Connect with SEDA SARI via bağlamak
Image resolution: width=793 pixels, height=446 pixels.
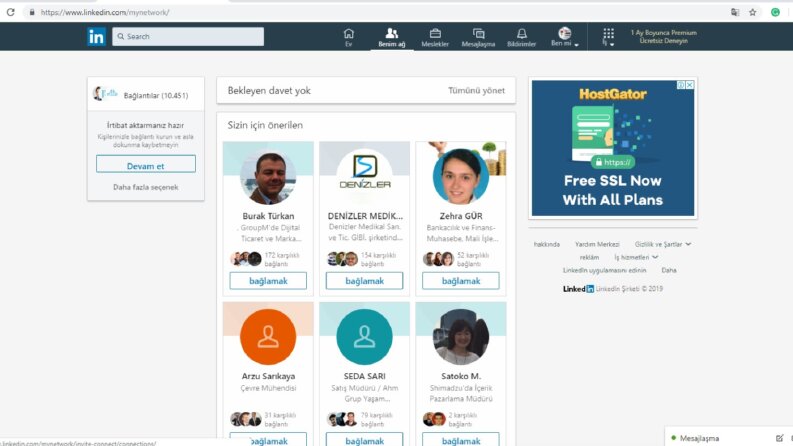(364, 439)
